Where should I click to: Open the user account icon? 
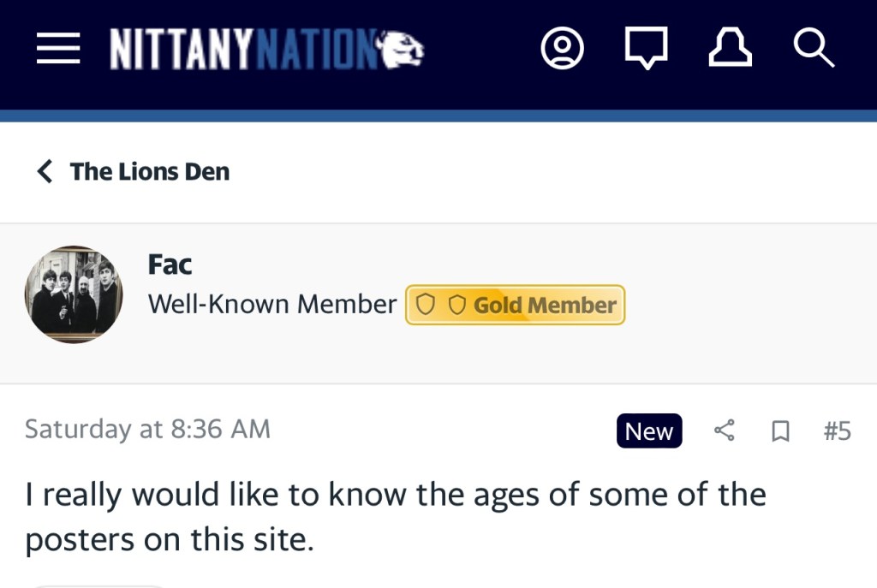tap(562, 50)
